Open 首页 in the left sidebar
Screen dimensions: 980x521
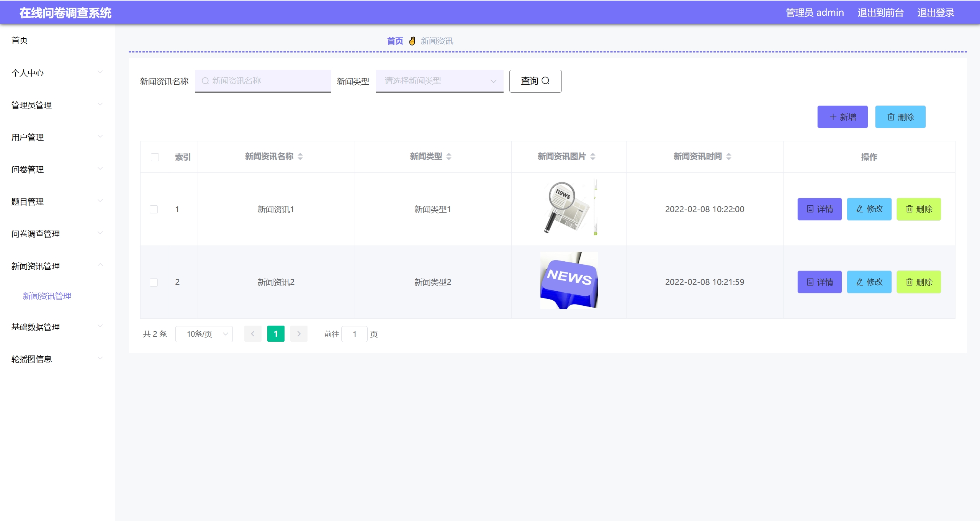coord(20,40)
